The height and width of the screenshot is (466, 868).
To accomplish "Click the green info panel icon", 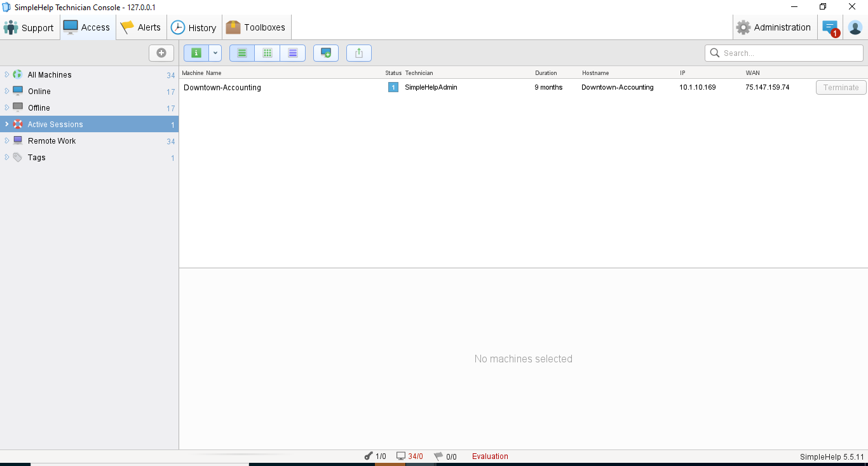I will 196,53.
